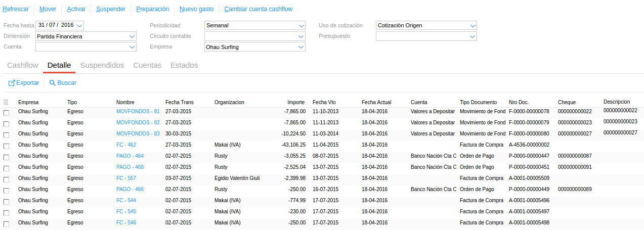644x231 pixels.
Task: Sort by the Importe column header
Action: point(296,102)
